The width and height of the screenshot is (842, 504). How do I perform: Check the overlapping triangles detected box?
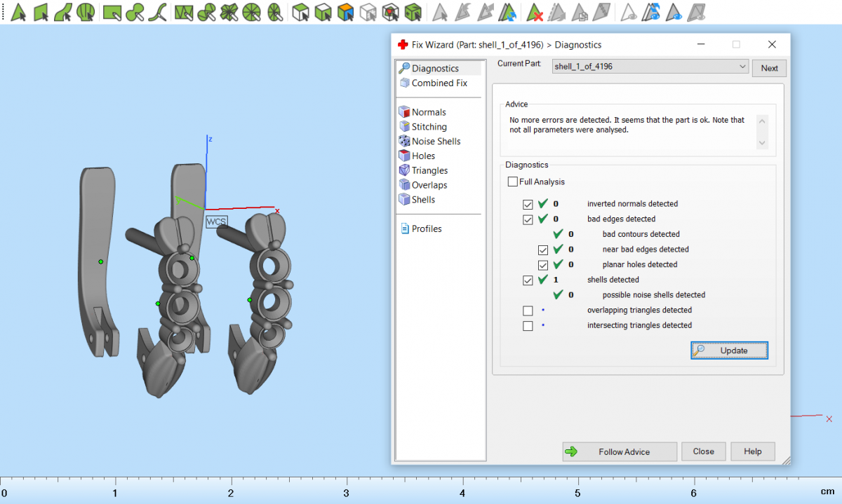pyautogui.click(x=528, y=311)
